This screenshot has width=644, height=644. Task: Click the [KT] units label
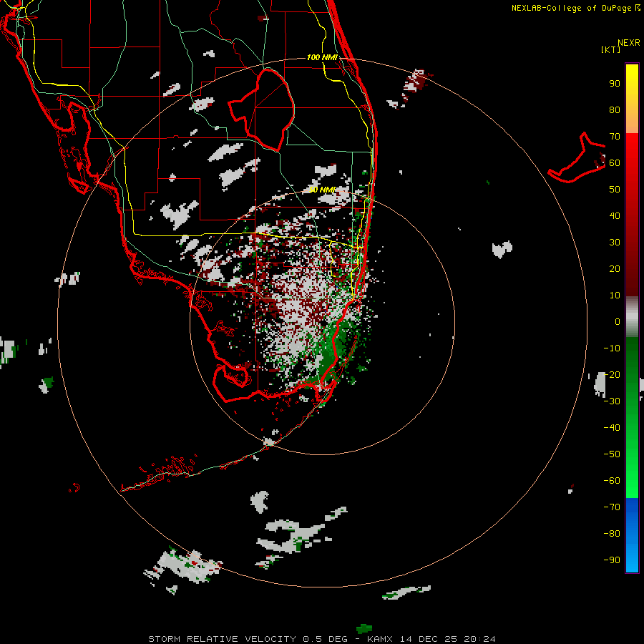click(x=611, y=49)
